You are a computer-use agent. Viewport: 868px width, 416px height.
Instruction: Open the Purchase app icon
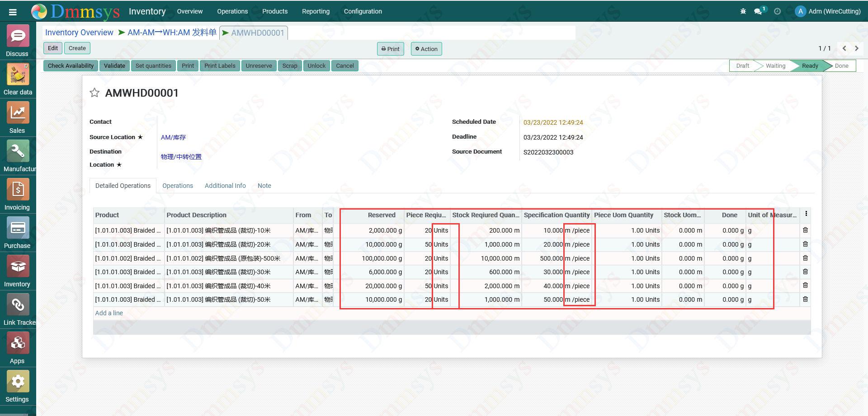pyautogui.click(x=18, y=228)
